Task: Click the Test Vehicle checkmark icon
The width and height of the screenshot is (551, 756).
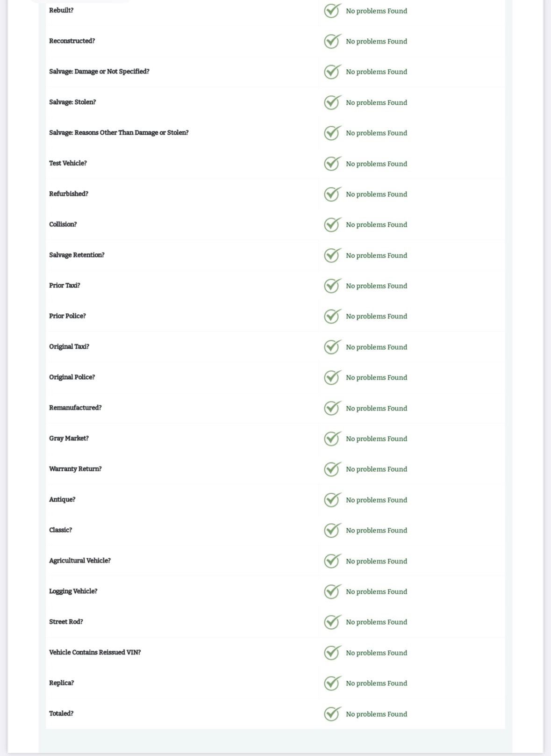Action: pos(332,164)
